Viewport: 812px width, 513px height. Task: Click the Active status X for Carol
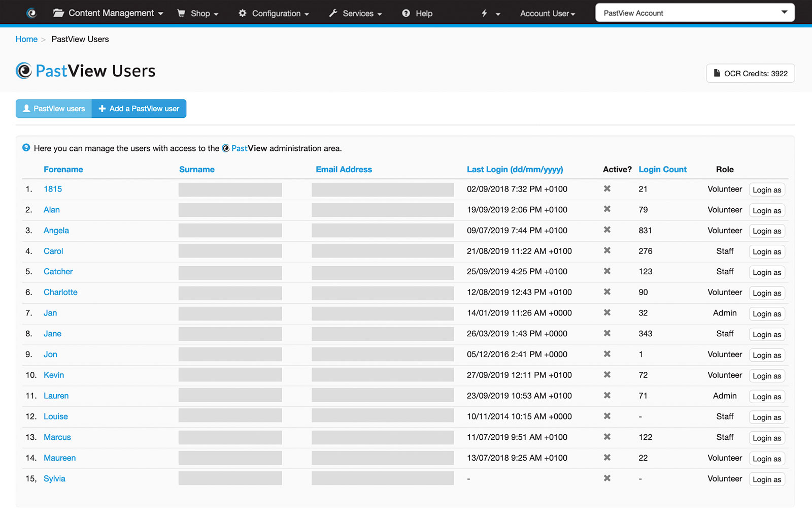pyautogui.click(x=607, y=250)
